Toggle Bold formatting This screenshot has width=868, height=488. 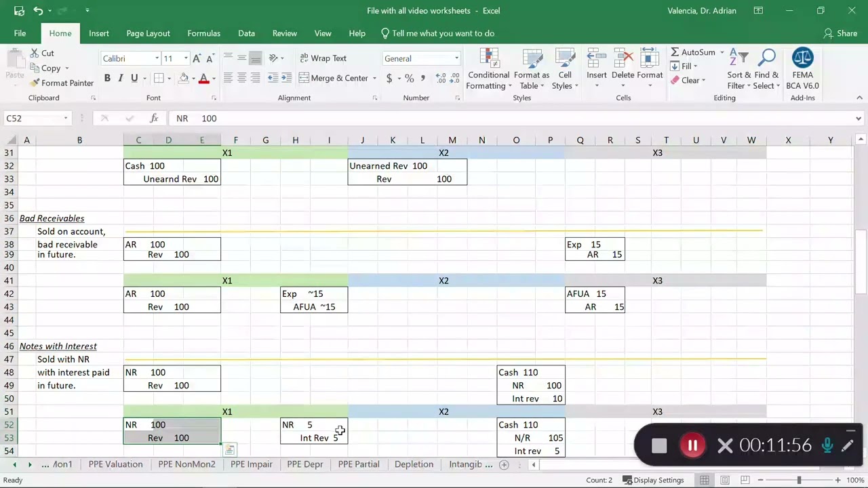tap(107, 78)
